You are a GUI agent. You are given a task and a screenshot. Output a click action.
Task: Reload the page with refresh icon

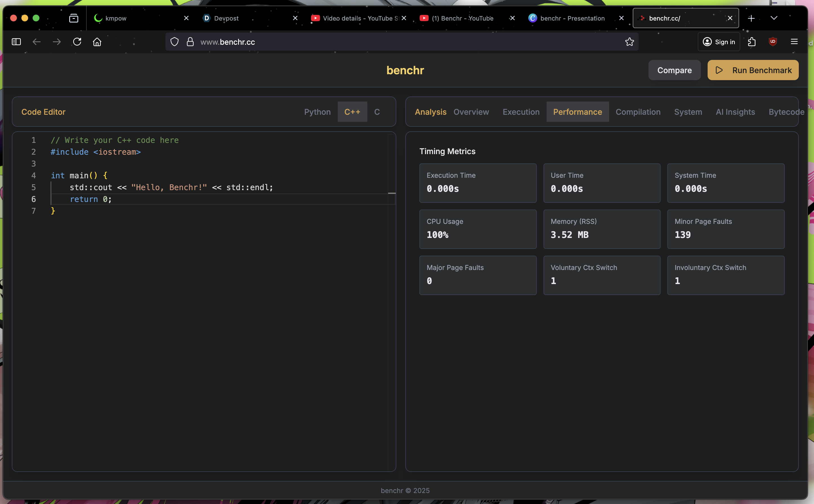77,42
